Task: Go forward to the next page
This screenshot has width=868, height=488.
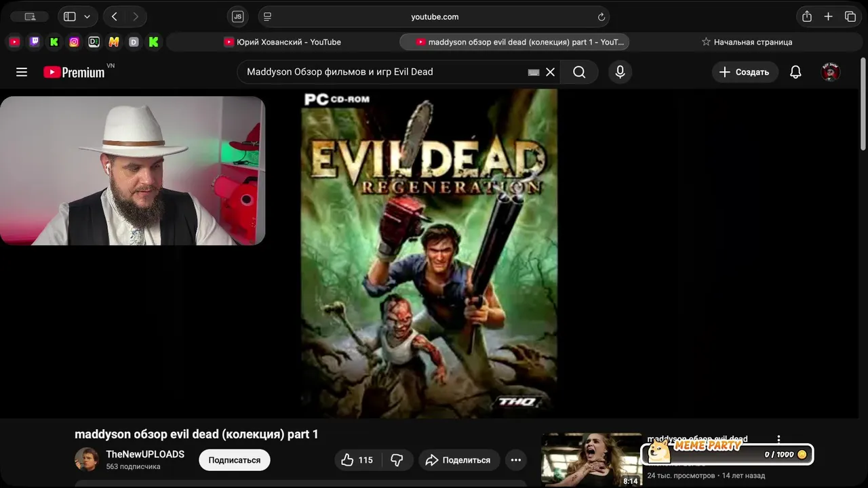Action: pyautogui.click(x=136, y=17)
